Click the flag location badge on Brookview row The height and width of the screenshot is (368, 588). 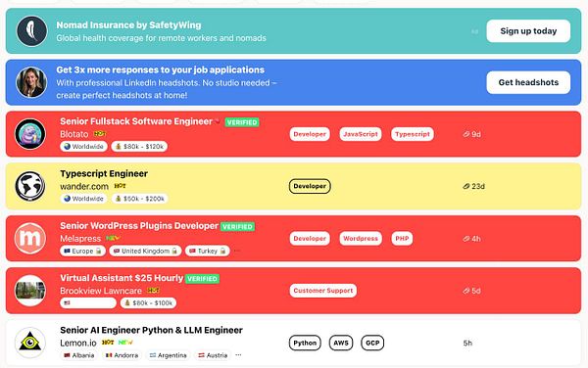88,302
